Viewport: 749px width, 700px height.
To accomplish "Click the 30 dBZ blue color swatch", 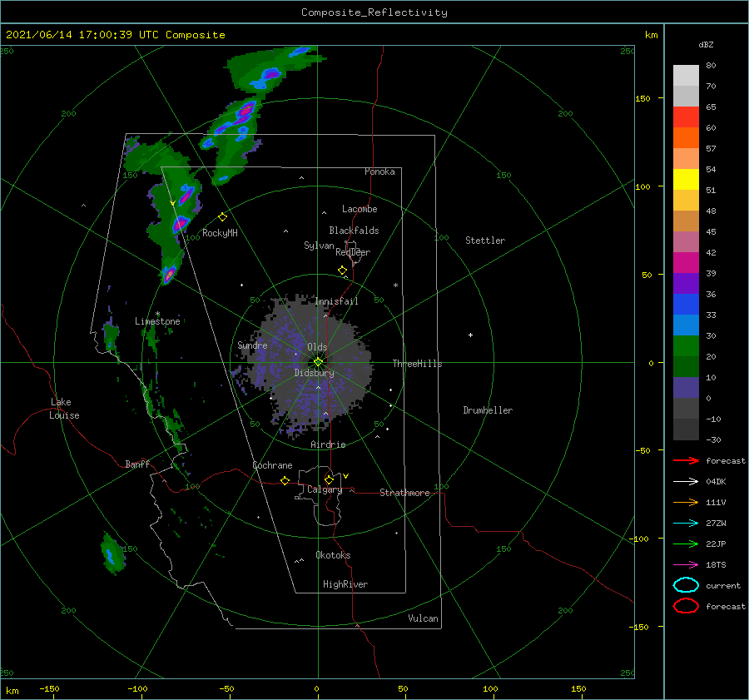I will coord(686,325).
